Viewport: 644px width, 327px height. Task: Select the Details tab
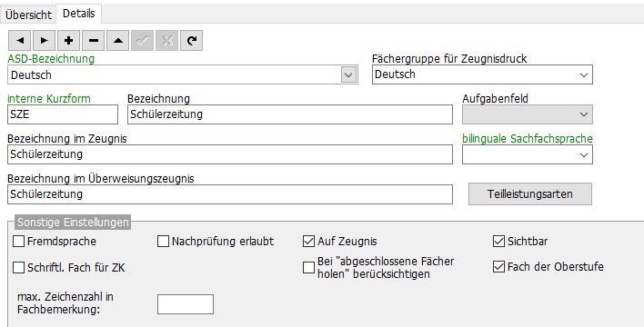pyautogui.click(x=79, y=14)
